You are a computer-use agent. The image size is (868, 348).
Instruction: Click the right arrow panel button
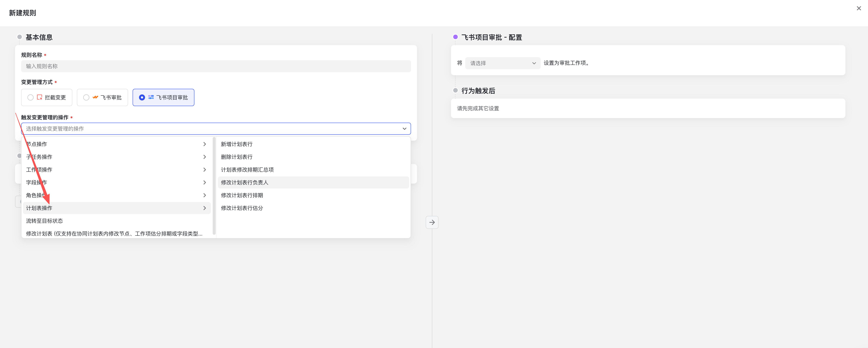432,222
